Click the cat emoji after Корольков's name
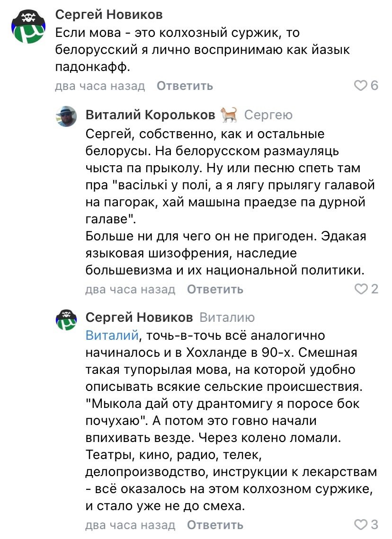The height and width of the screenshot is (539, 392). [229, 115]
